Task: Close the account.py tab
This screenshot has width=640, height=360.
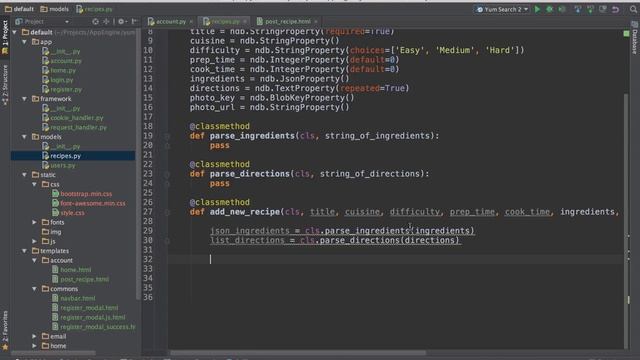Action: [x=191, y=21]
